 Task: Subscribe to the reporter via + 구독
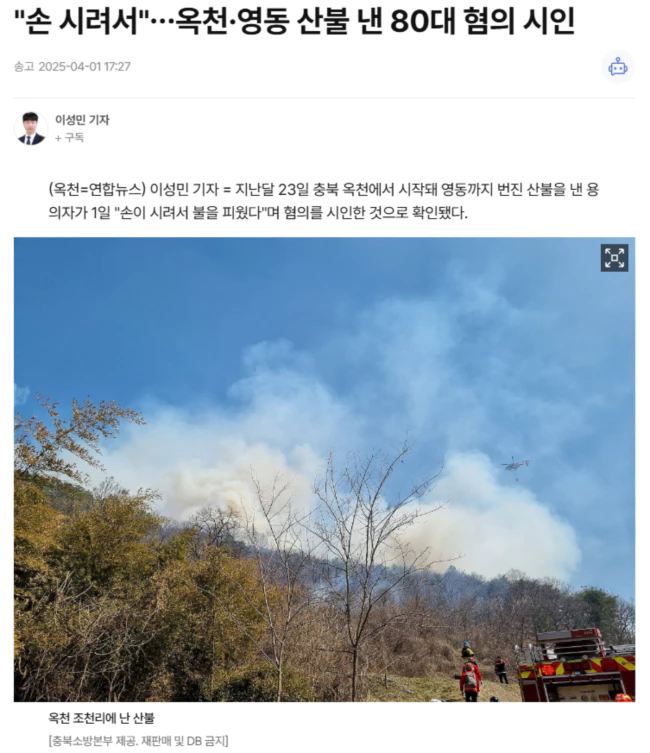(69, 138)
